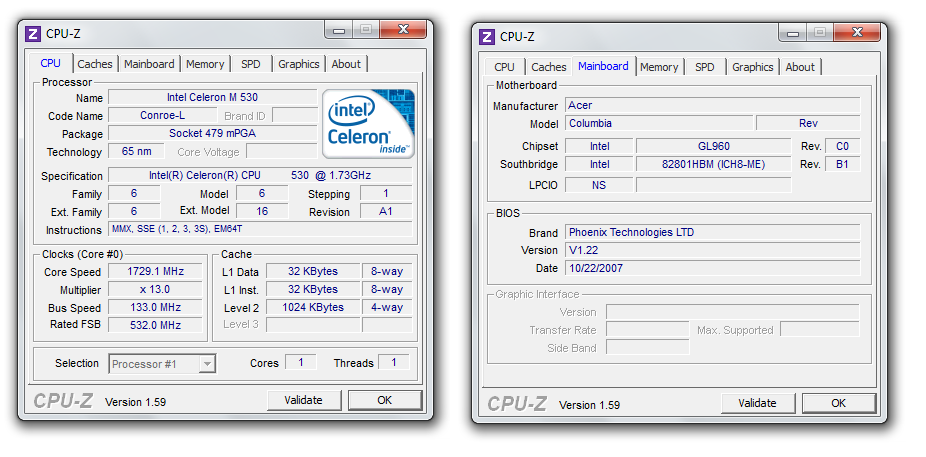Open the Processor #1 selection dropdown
926x457 pixels.
162,364
